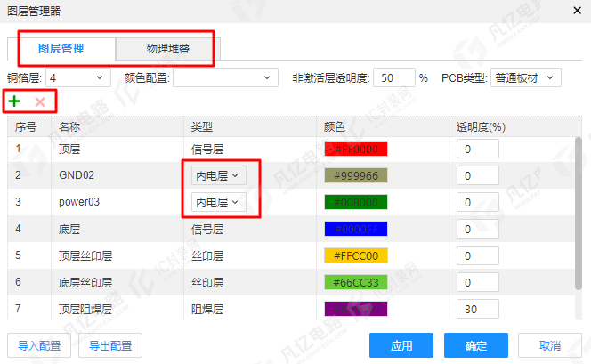Click the 名称 column header
Image resolution: width=591 pixels, height=364 pixels.
pyautogui.click(x=117, y=126)
